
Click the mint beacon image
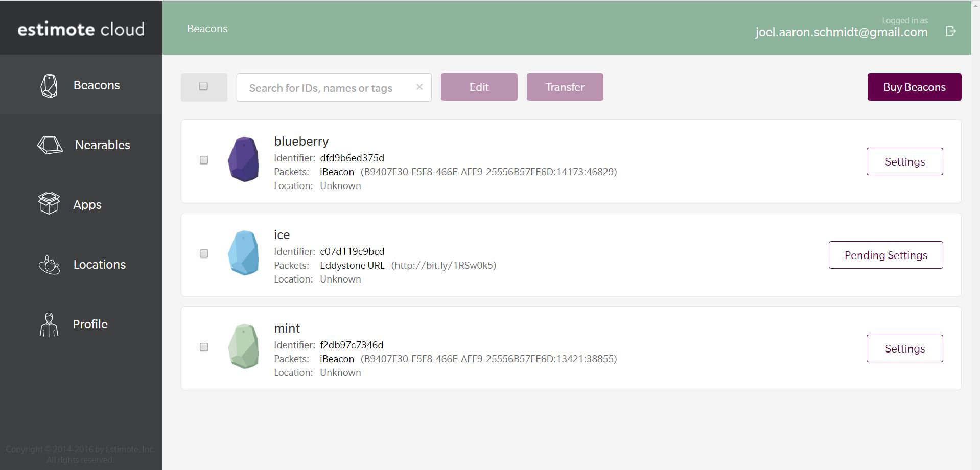[x=243, y=346]
